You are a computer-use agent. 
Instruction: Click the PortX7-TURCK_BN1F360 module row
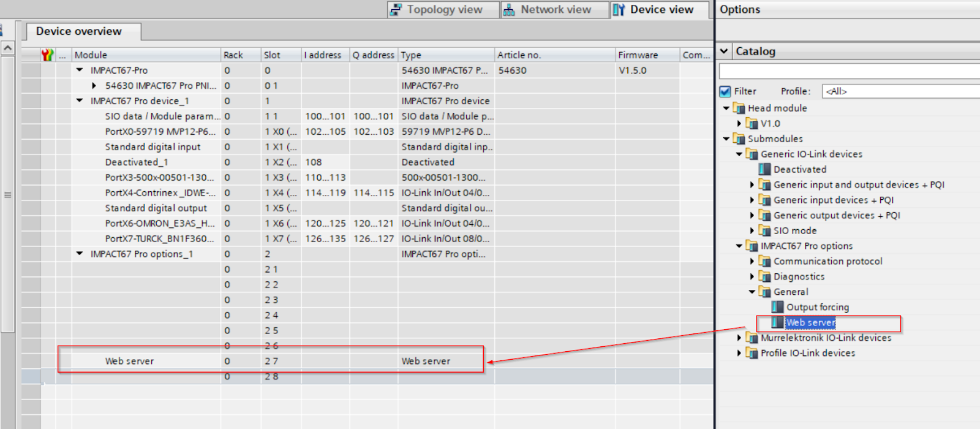pos(367,239)
